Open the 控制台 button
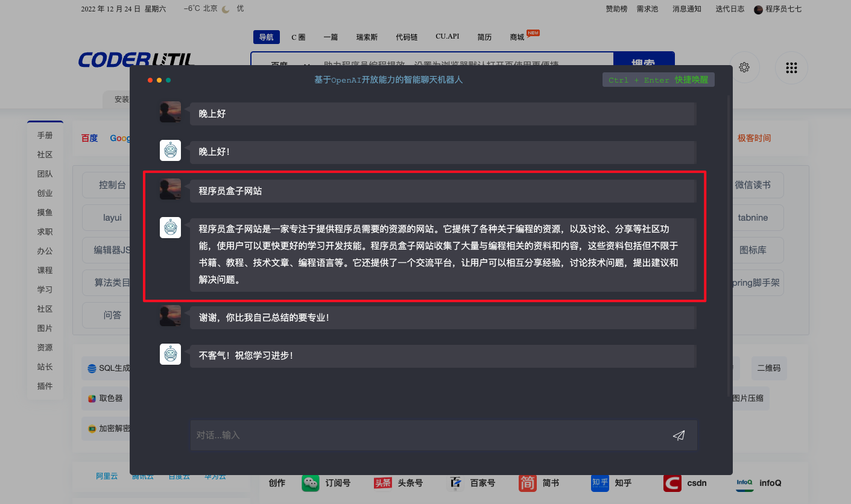This screenshot has width=851, height=504. [106, 185]
